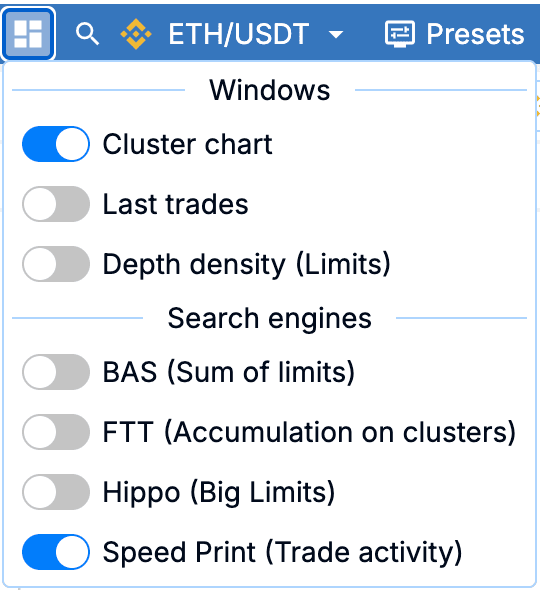
Task: Click the Speed Print (Trade activity) label
Action: (282, 553)
